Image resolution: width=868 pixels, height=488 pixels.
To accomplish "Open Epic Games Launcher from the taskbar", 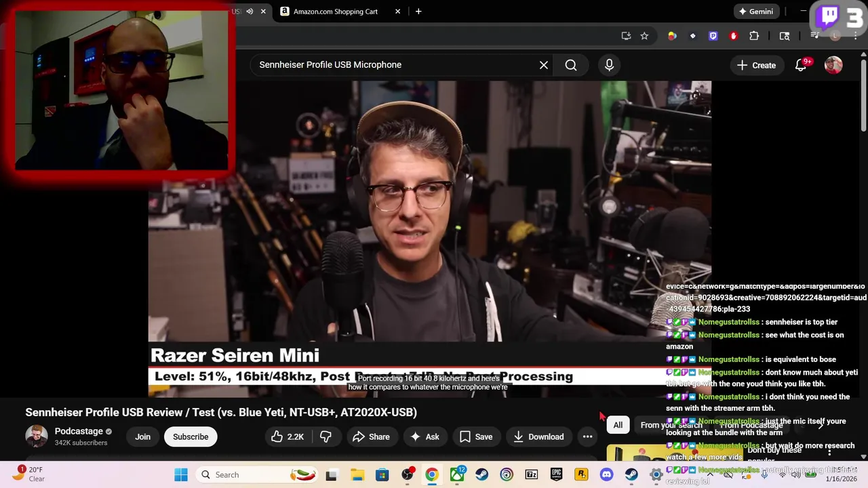I will (556, 474).
